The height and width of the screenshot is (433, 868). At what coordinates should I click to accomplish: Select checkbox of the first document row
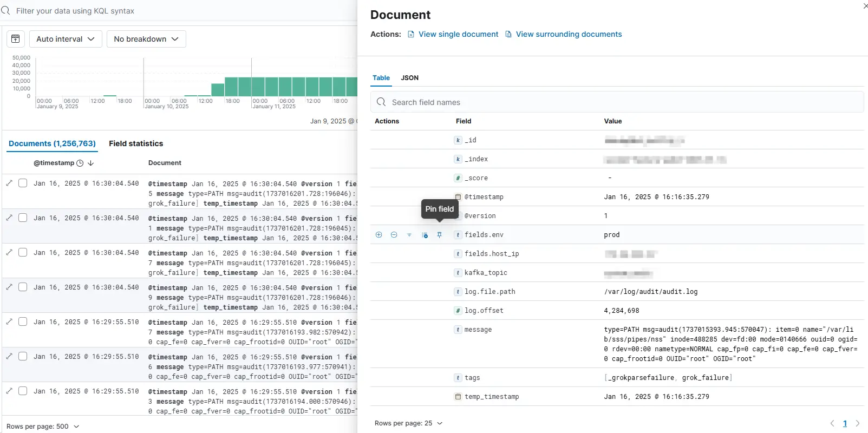click(x=23, y=183)
